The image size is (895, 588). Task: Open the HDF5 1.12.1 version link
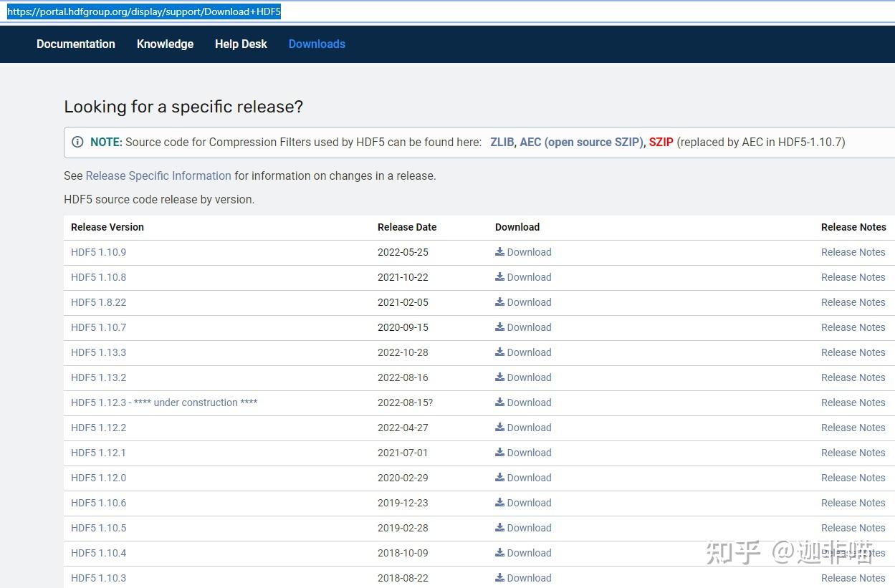point(98,453)
